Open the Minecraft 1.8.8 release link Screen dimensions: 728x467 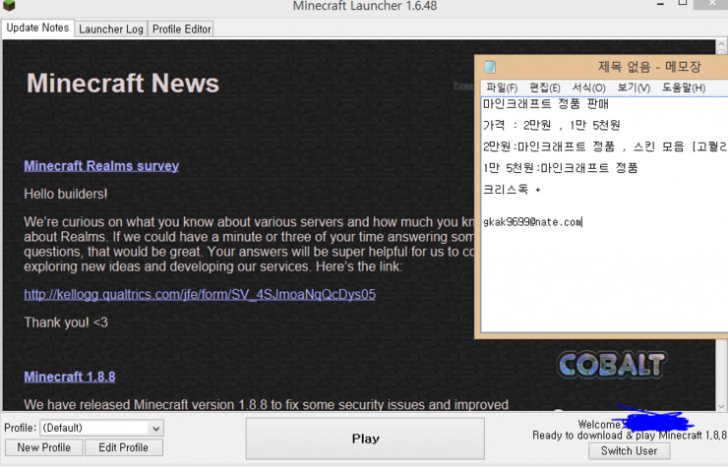pos(69,377)
